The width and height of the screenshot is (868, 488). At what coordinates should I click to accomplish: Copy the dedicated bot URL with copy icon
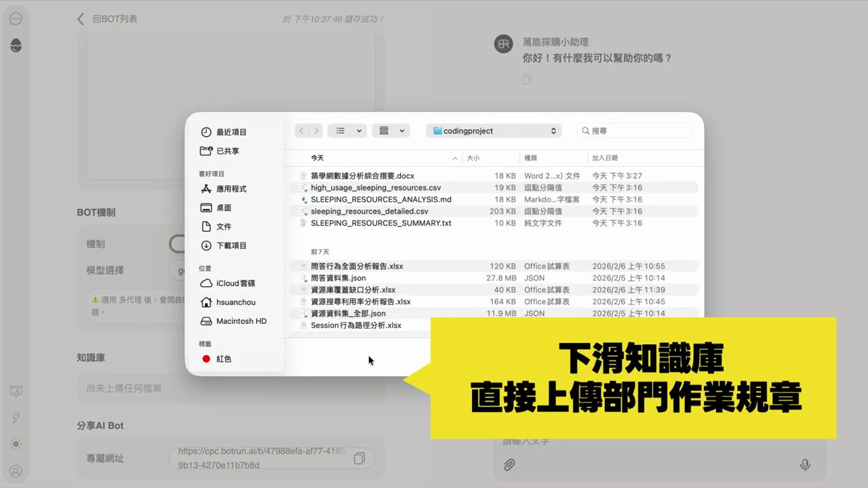click(x=359, y=458)
